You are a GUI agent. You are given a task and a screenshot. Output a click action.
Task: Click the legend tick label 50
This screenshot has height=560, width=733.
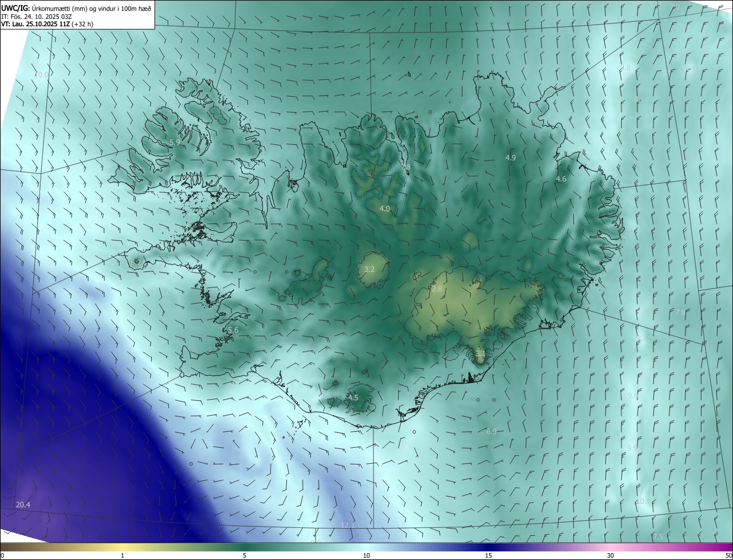click(728, 555)
